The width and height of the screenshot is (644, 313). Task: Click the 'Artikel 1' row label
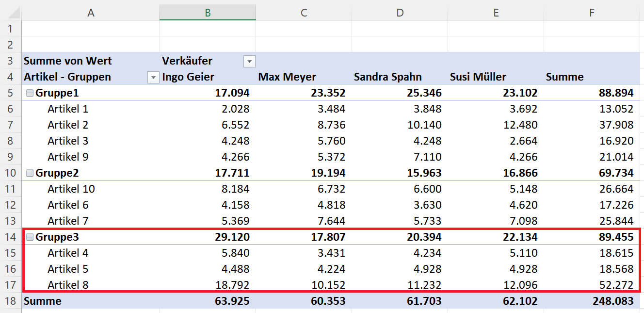[68, 109]
